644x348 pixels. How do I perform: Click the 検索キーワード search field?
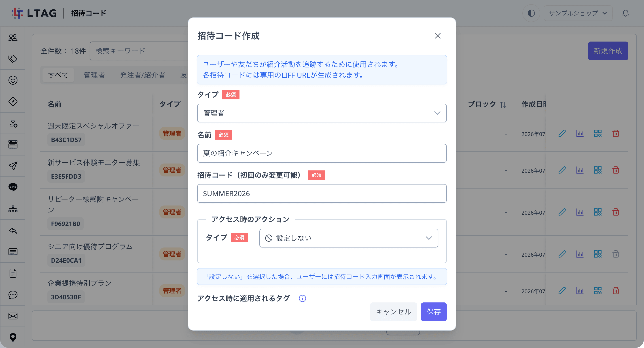coord(139,51)
